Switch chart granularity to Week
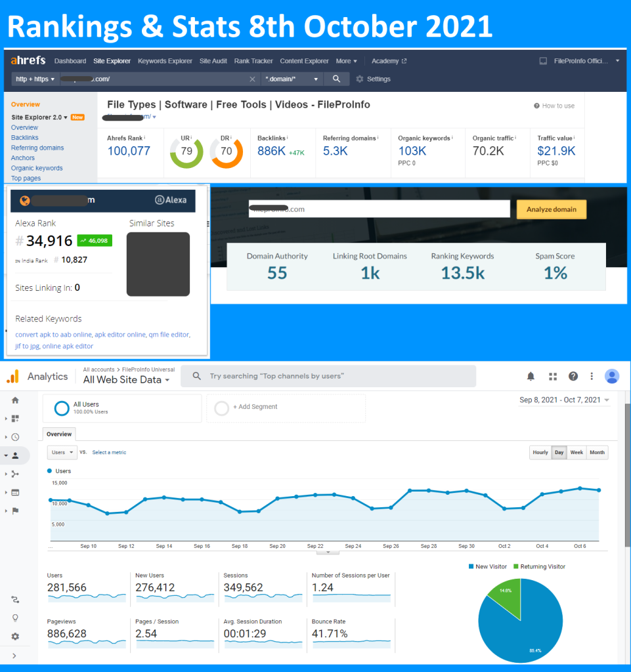This screenshot has width=631, height=672. click(577, 453)
